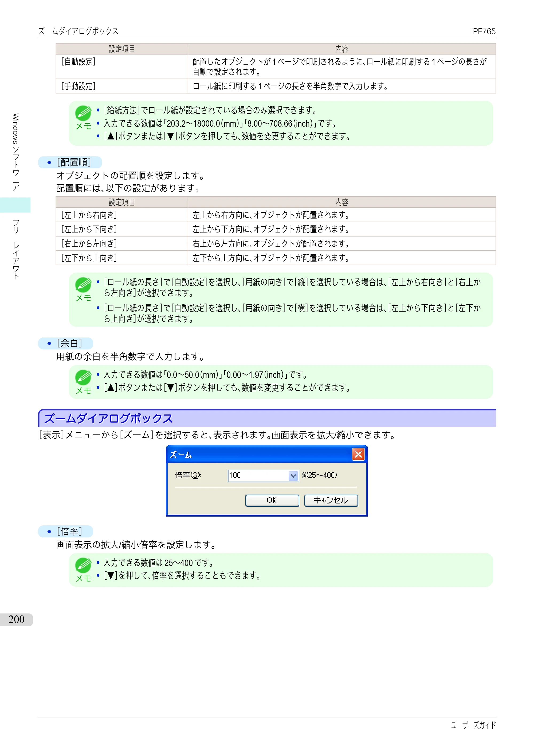The image size is (534, 756).
Task: Click the [左上から右向き] table cell
Action: tap(122, 215)
